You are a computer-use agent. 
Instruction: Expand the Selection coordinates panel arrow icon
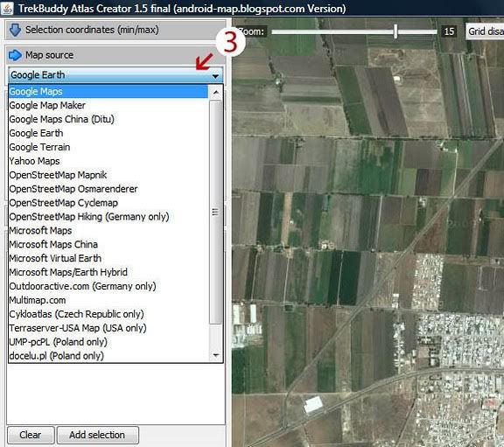pos(15,30)
